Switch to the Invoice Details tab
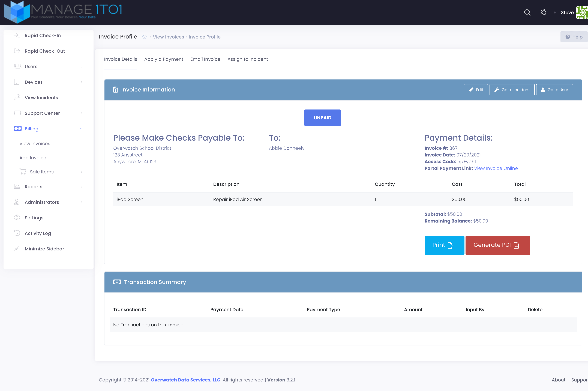The image size is (588, 391). (120, 59)
